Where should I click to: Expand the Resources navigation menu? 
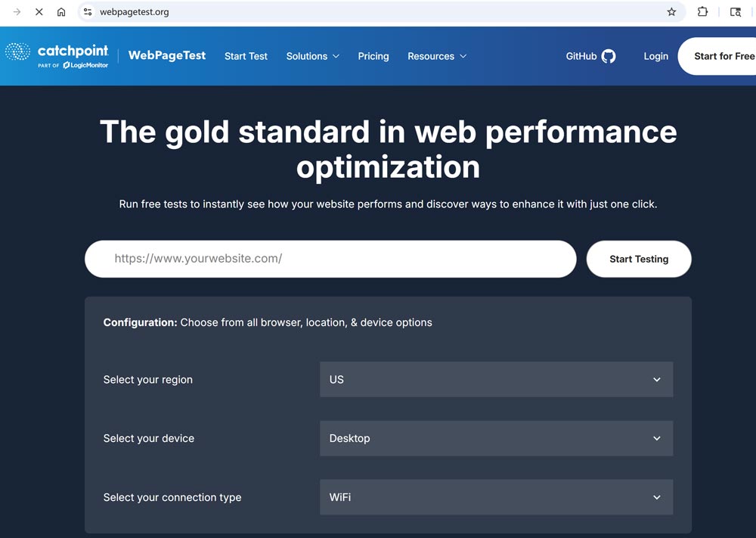point(437,55)
